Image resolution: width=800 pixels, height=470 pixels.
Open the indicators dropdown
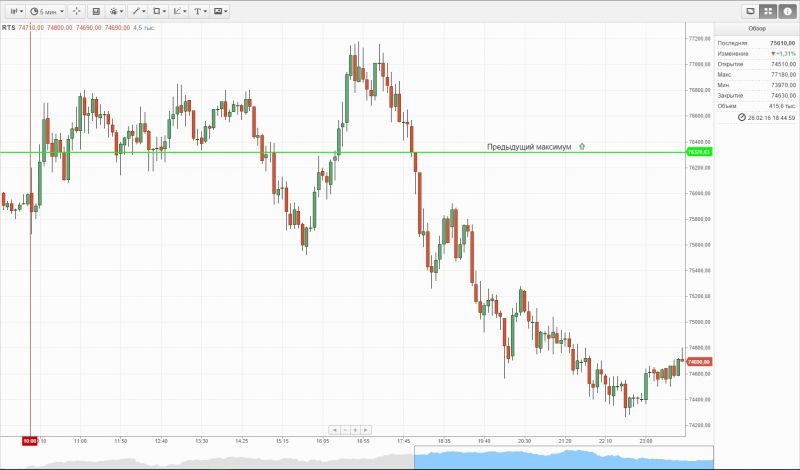[116, 11]
